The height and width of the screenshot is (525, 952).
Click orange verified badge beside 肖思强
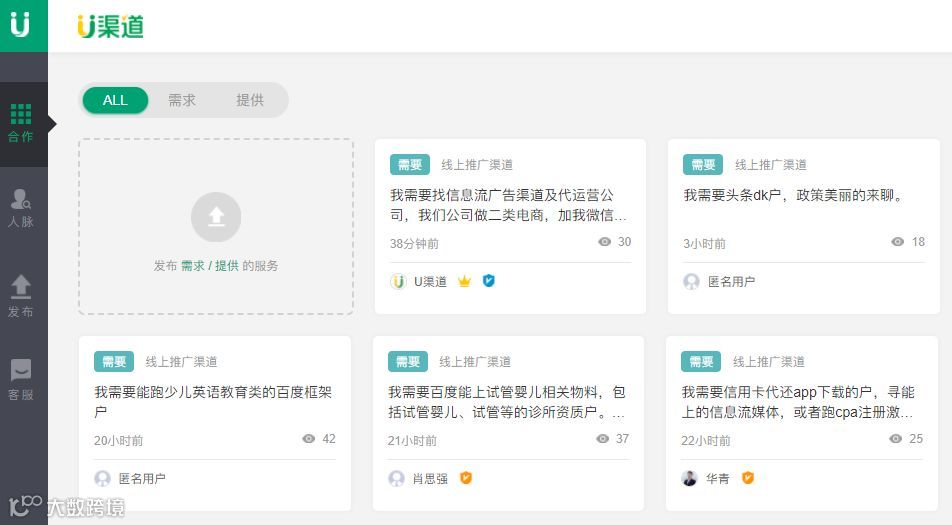tap(466, 478)
